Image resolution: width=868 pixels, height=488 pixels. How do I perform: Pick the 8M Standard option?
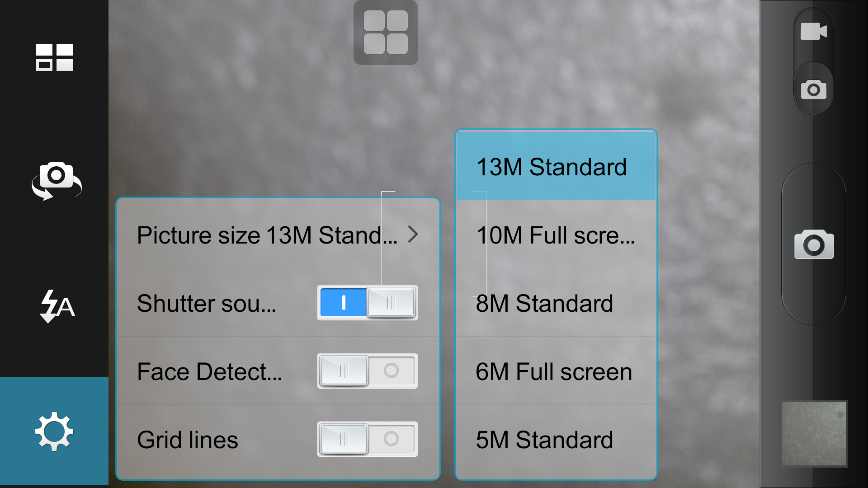(x=556, y=303)
